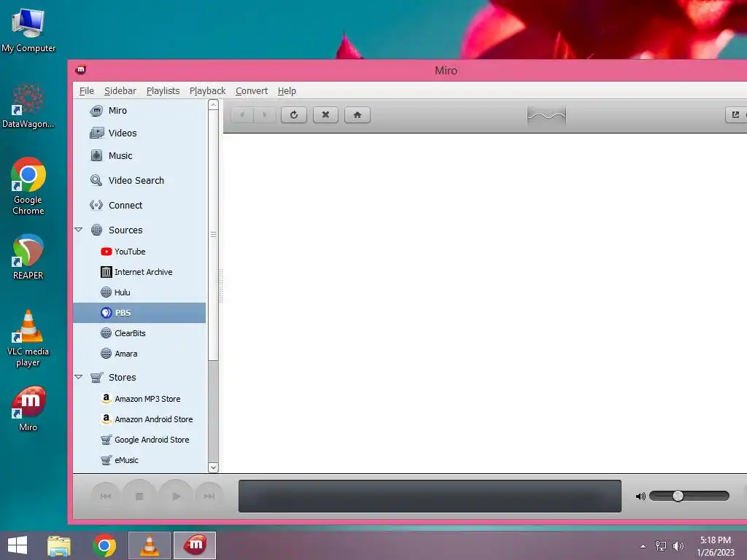
Task: Click the Miro window title icon
Action: 80,70
